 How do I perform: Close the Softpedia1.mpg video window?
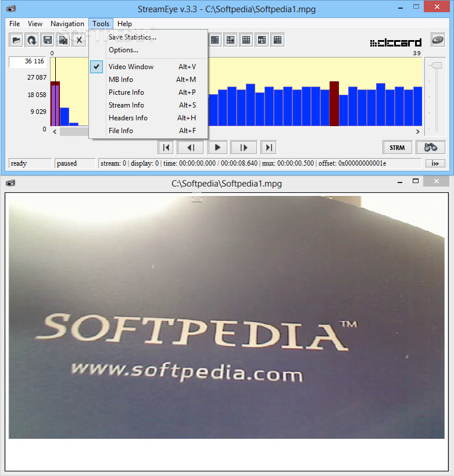[437, 181]
